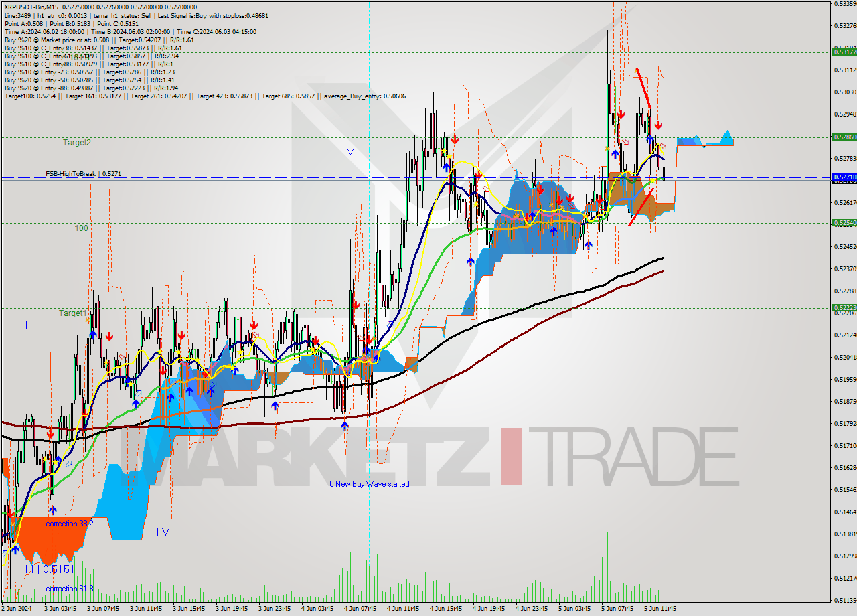This screenshot has width=857, height=616.
Task: Click the price axis label starting 0.5311
Action: (844, 70)
